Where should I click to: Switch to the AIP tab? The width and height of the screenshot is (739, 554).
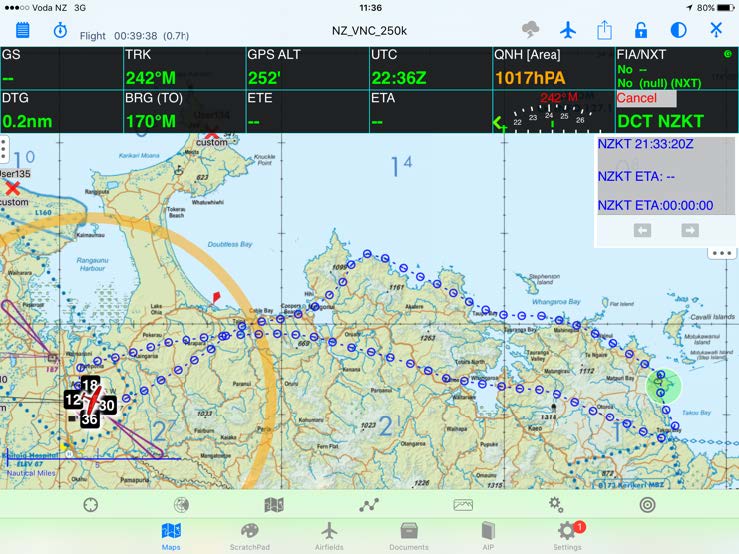(x=488, y=536)
